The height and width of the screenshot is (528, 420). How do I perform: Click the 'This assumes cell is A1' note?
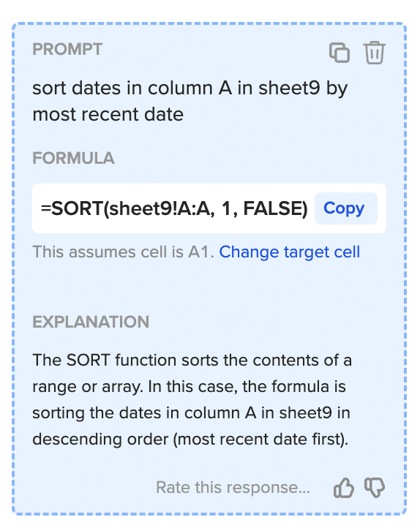123,252
